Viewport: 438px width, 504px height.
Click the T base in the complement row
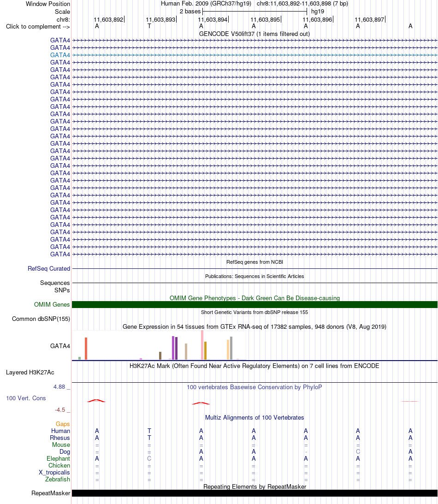click(x=149, y=26)
